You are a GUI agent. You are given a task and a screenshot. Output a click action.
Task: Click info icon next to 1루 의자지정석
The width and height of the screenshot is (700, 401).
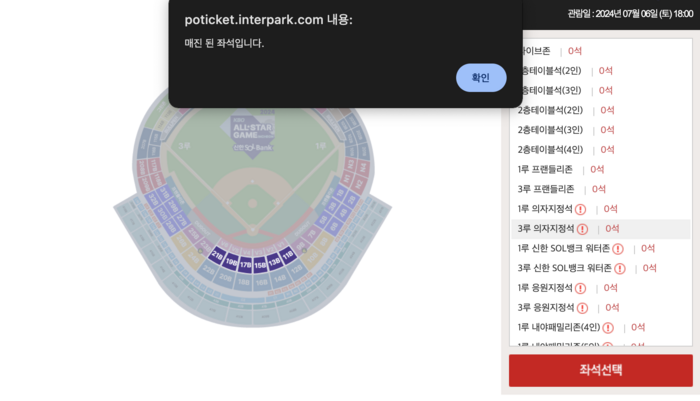point(581,209)
